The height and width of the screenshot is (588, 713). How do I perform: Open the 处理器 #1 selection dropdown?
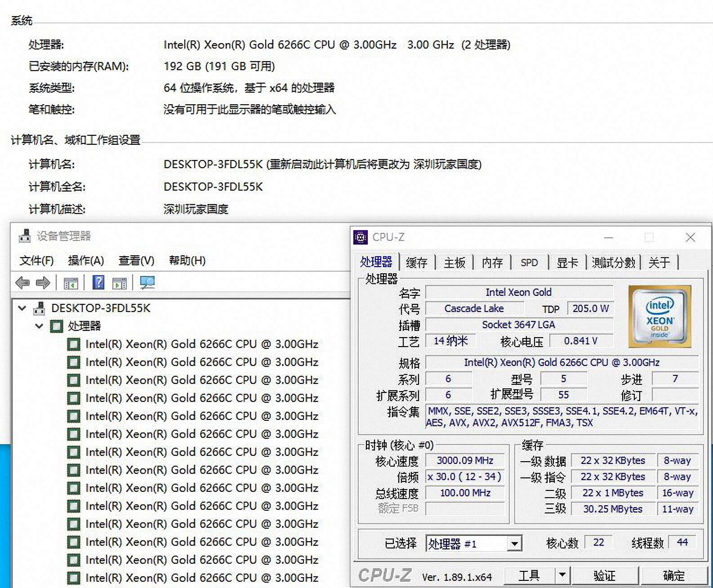515,544
